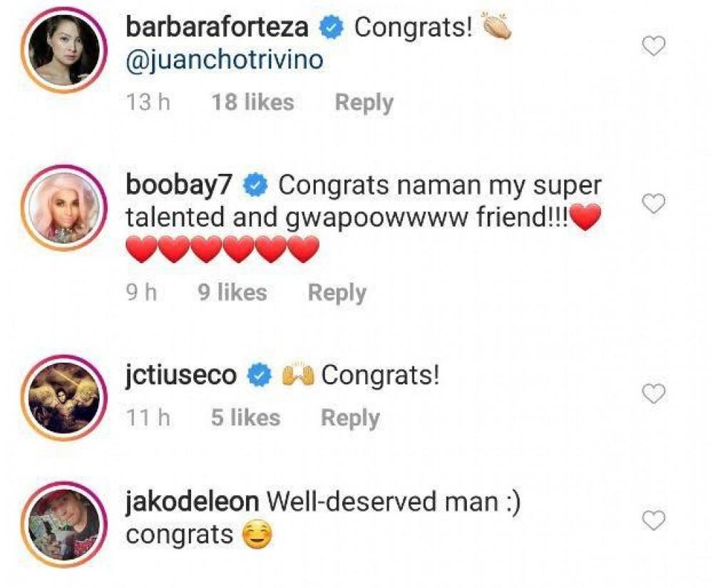Reply to barbaraforteza's comment
This screenshot has width=713, height=588.
coord(364,103)
